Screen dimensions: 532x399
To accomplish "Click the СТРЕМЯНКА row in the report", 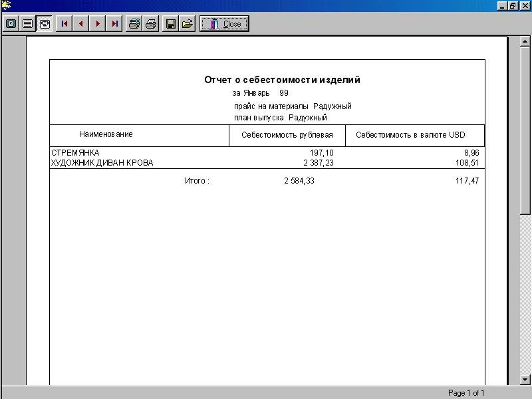I will (x=75, y=153).
